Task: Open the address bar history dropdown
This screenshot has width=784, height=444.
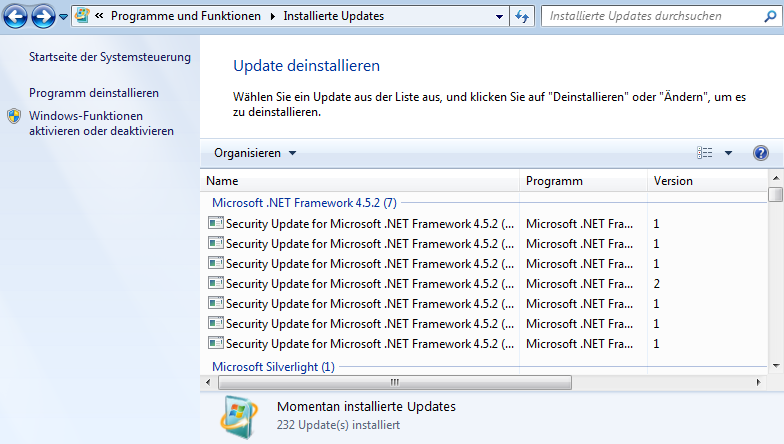Action: coord(499,16)
